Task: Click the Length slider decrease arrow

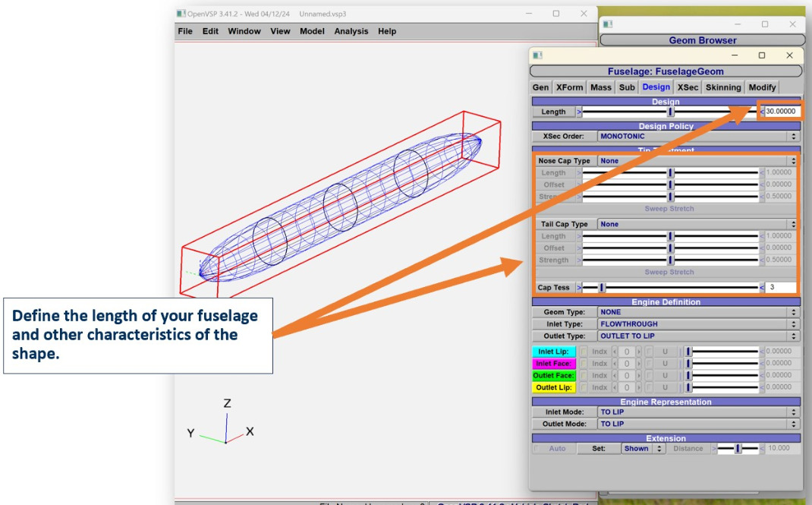Action: point(579,112)
